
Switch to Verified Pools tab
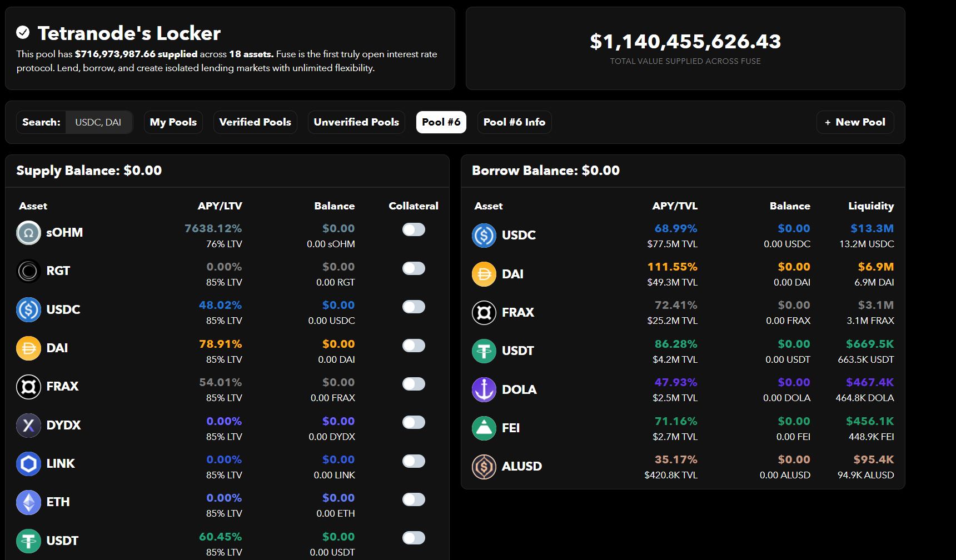pyautogui.click(x=255, y=122)
